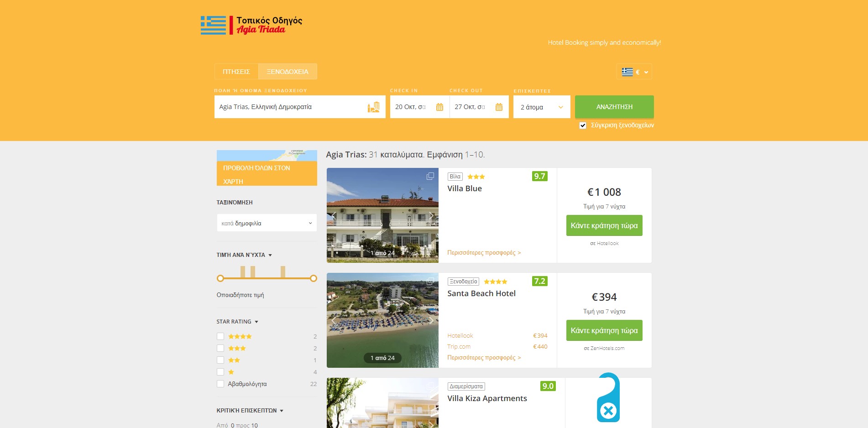Open the Trip.com €440 offer
Image resolution: width=868 pixels, height=428 pixels.
pyautogui.click(x=497, y=347)
